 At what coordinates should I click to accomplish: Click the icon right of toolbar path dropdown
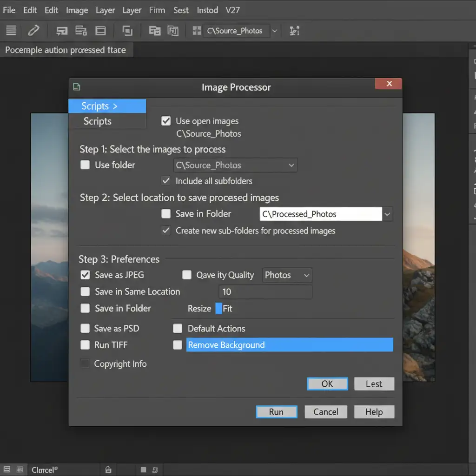pyautogui.click(x=294, y=31)
